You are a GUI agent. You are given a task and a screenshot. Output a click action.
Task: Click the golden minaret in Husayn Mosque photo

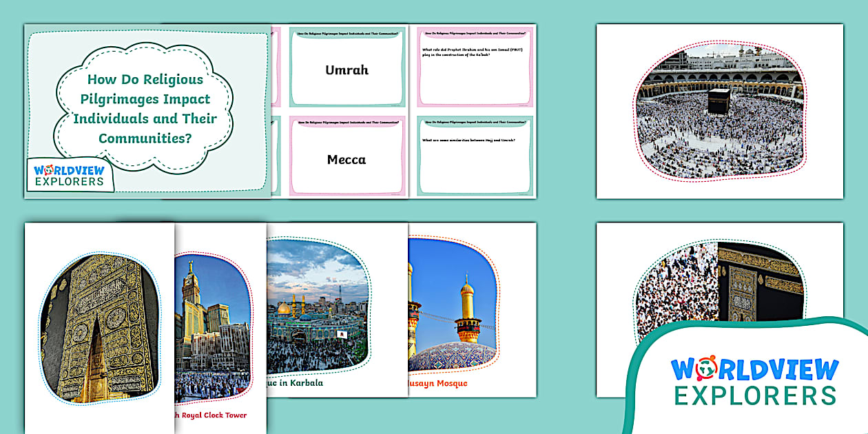pos(468,308)
